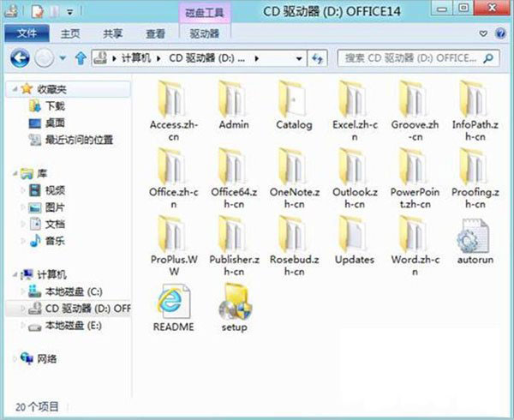514x420 pixels.
Task: Collapse the 计算机 computer tree
Action: 15,274
